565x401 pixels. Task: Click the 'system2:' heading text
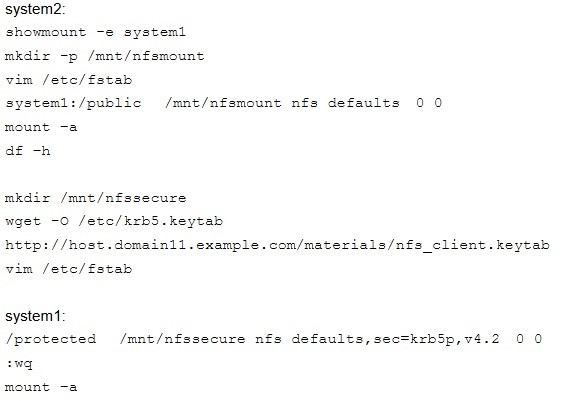click(35, 9)
